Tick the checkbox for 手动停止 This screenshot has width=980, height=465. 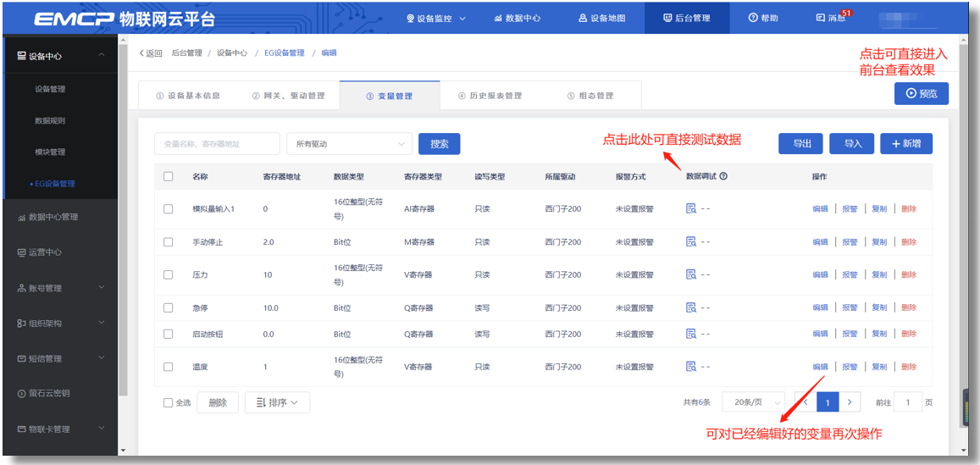168,242
